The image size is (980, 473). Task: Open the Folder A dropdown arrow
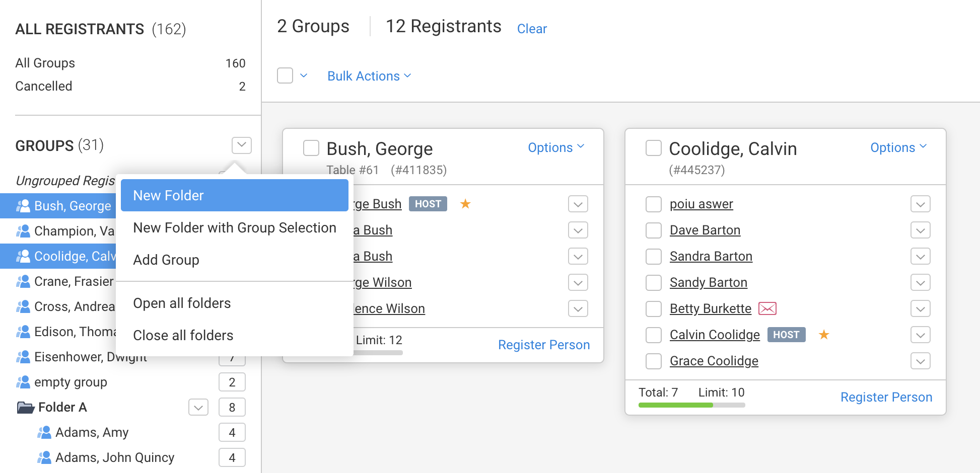coord(198,407)
